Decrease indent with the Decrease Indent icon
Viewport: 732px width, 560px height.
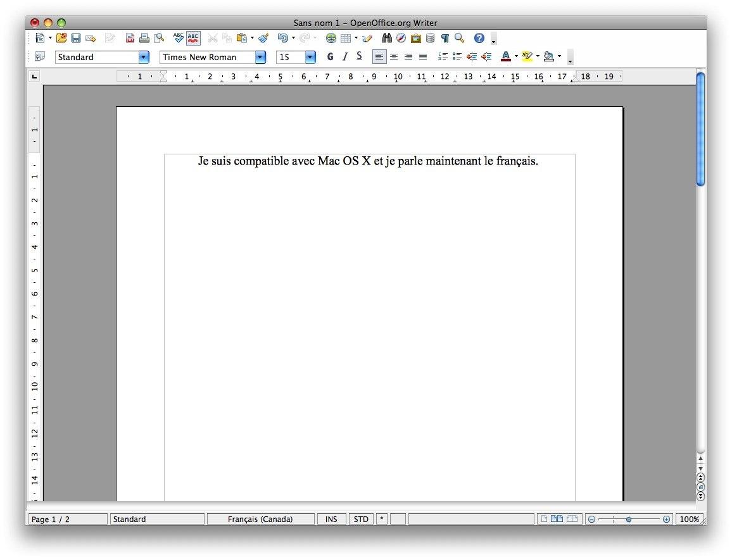(x=472, y=57)
